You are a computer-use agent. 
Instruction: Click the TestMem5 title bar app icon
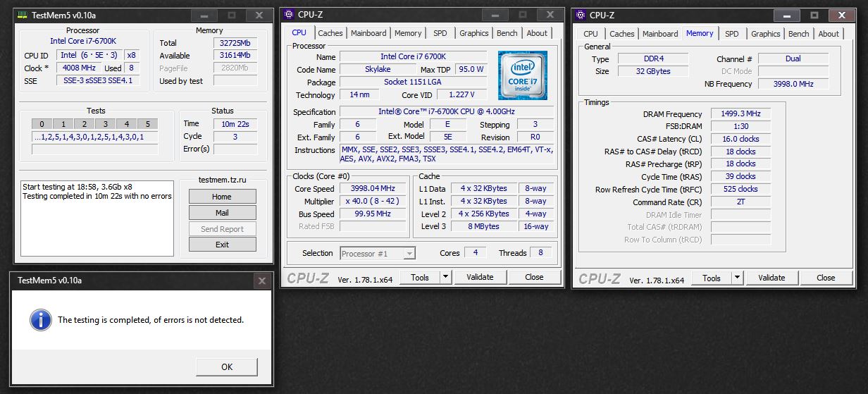click(23, 15)
